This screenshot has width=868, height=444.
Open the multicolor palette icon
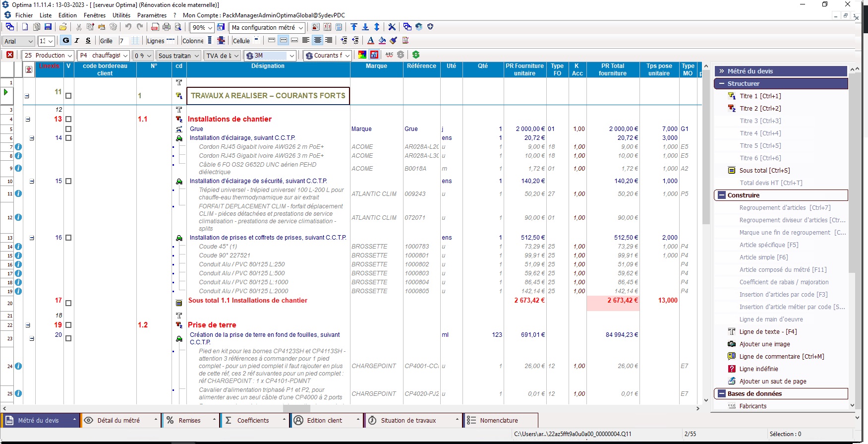point(362,55)
